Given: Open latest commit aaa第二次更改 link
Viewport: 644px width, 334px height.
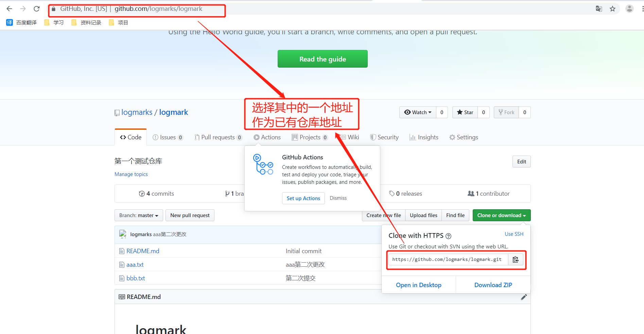Looking at the screenshot, I should [x=170, y=234].
